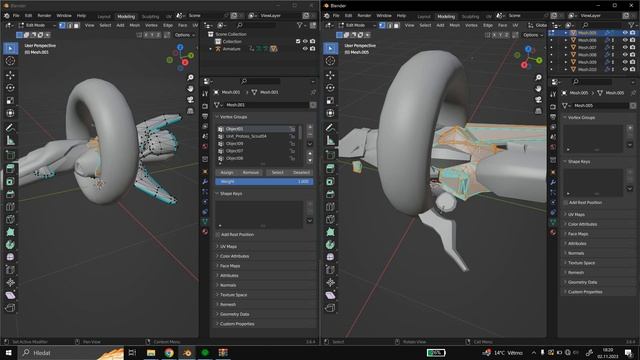Click the zoom view icon in left viewport

190,78
